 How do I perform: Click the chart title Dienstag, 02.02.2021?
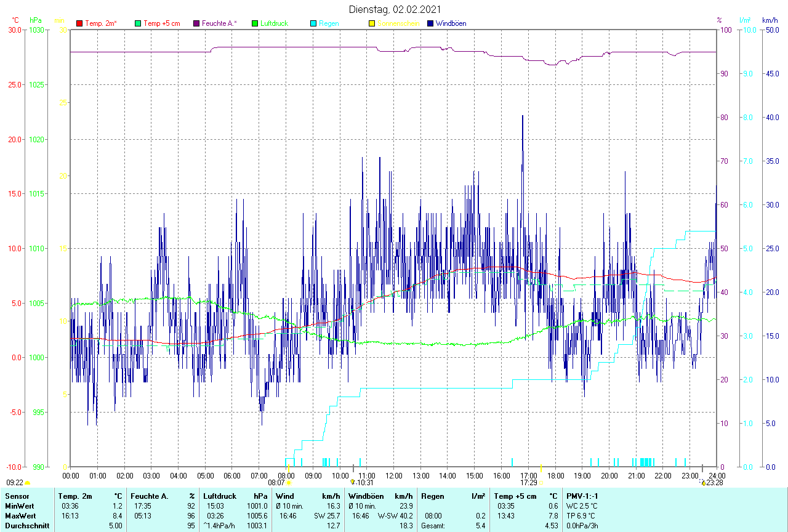395,9
